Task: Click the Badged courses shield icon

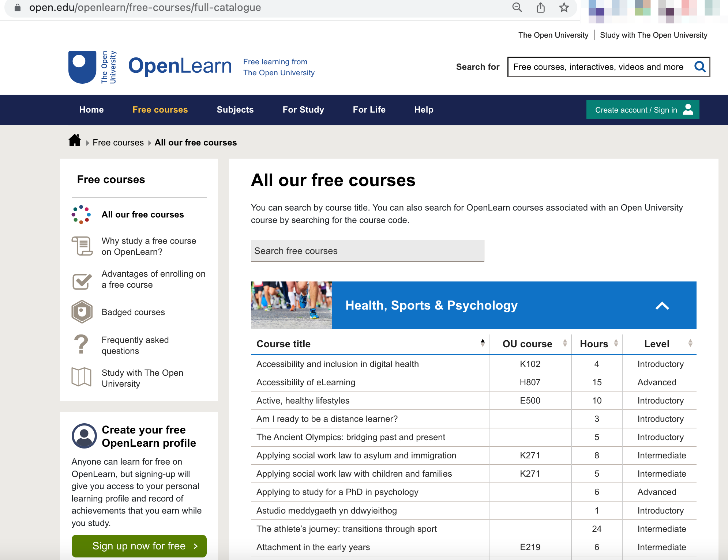Action: 81,311
